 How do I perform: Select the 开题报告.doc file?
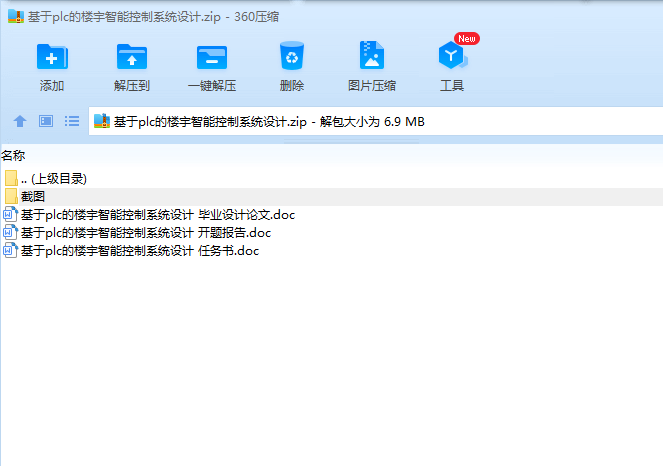[146, 233]
